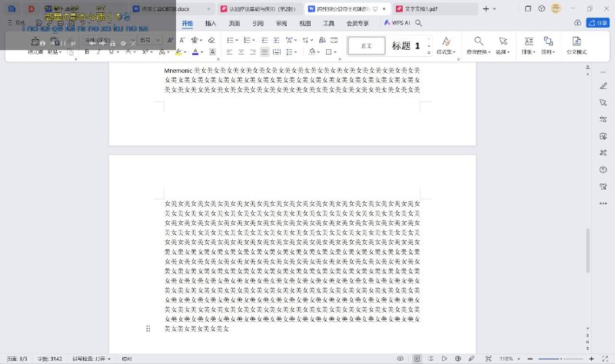The width and height of the screenshot is (615, 364).
Task: Click the distributed alignment icon
Action: tap(277, 51)
